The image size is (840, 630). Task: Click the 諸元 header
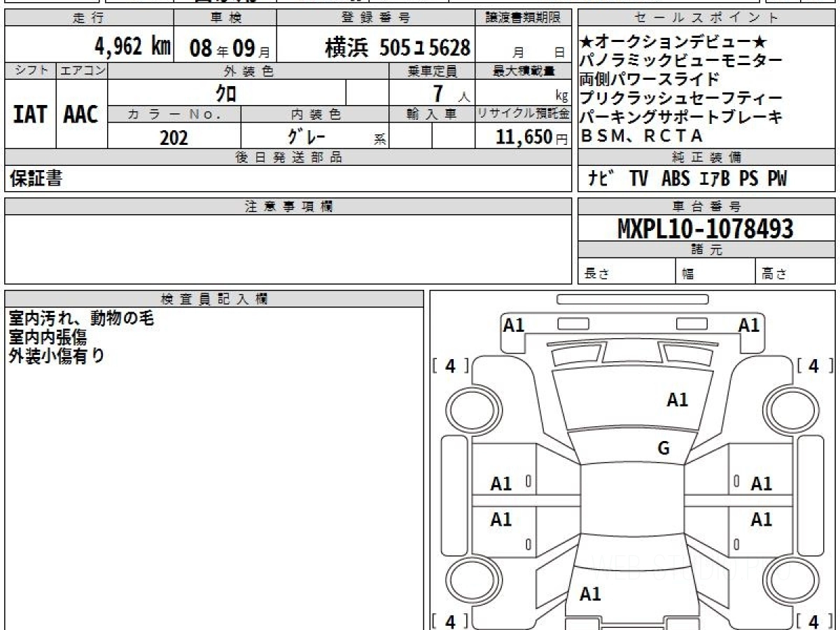pos(706,250)
